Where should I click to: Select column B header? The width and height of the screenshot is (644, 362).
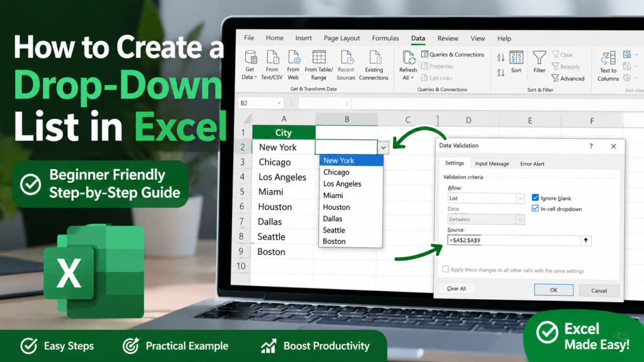347,119
